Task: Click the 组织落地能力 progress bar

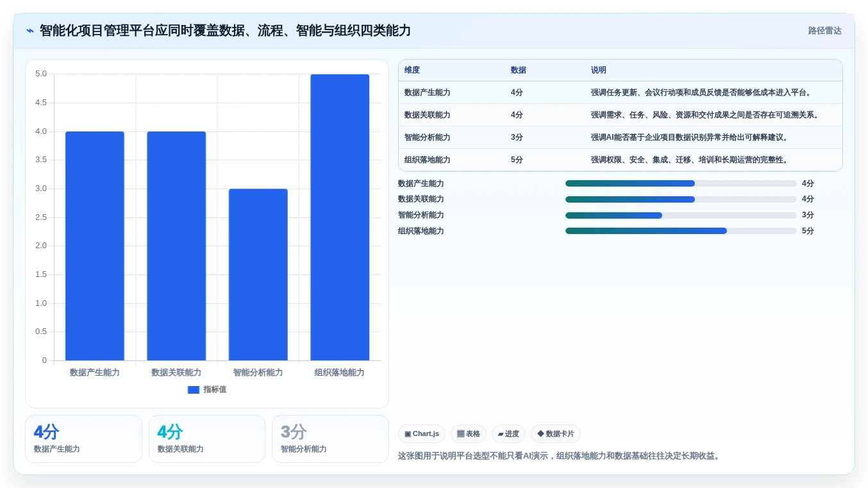Action: click(x=681, y=231)
